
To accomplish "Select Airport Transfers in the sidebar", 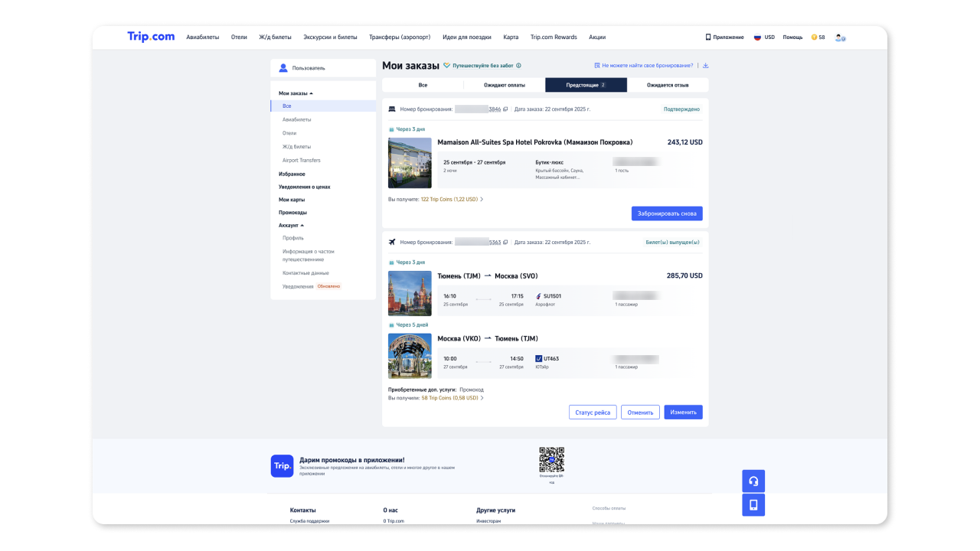I will coord(302,160).
